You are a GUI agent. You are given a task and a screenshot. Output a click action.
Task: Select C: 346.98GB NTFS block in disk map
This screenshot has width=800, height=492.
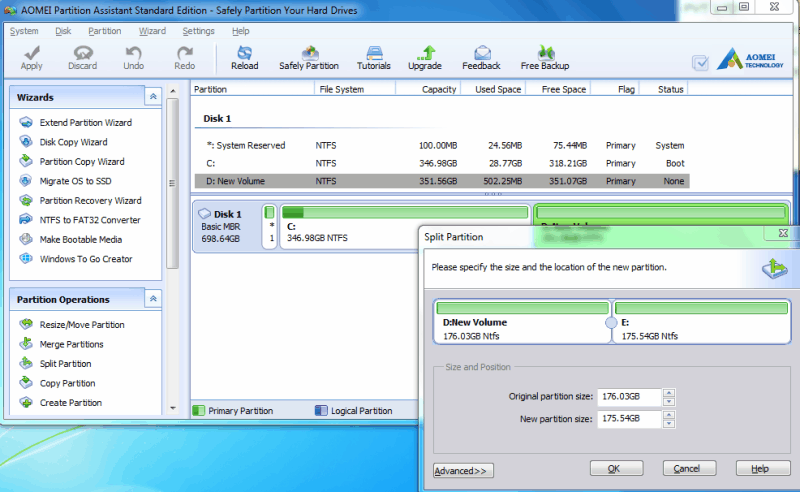[x=405, y=227]
